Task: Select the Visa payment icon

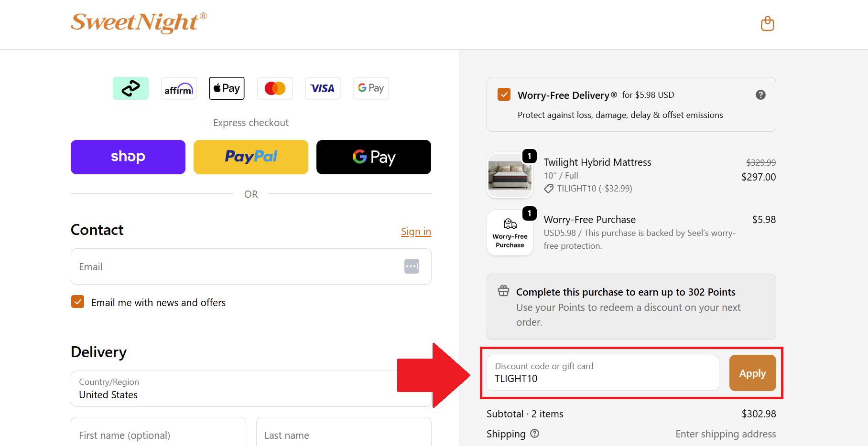Action: click(x=323, y=88)
